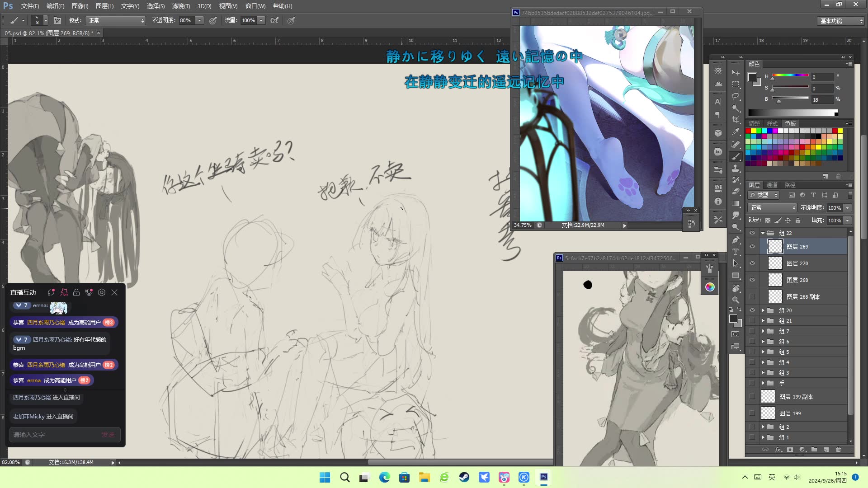Select the Path Selection tool
This screenshot has width=868, height=488.
736,263
